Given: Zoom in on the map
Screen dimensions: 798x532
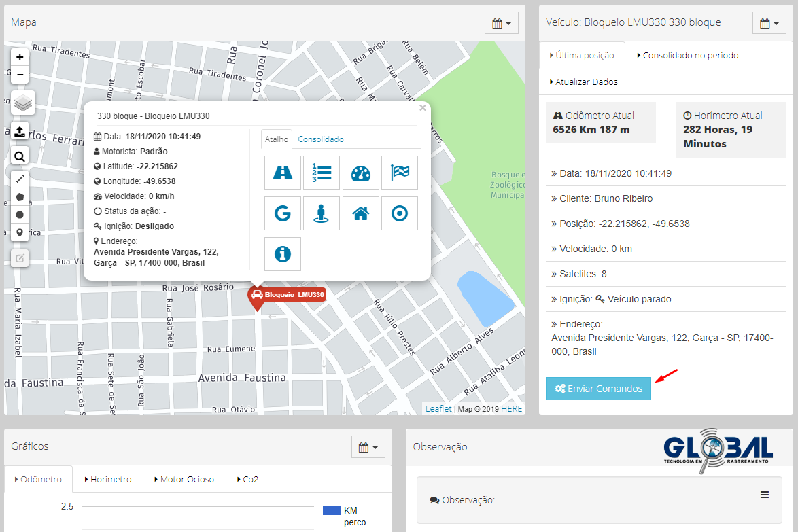Looking at the screenshot, I should pos(20,58).
